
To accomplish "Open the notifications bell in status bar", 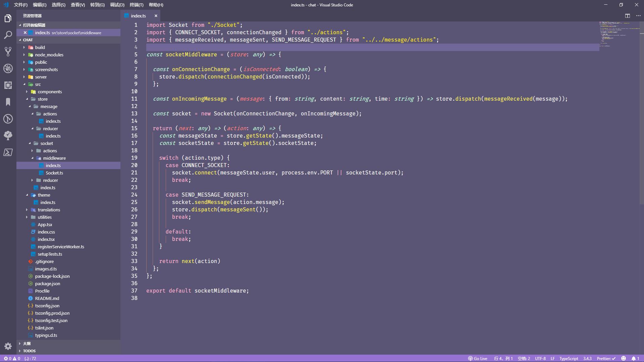I will (635, 358).
